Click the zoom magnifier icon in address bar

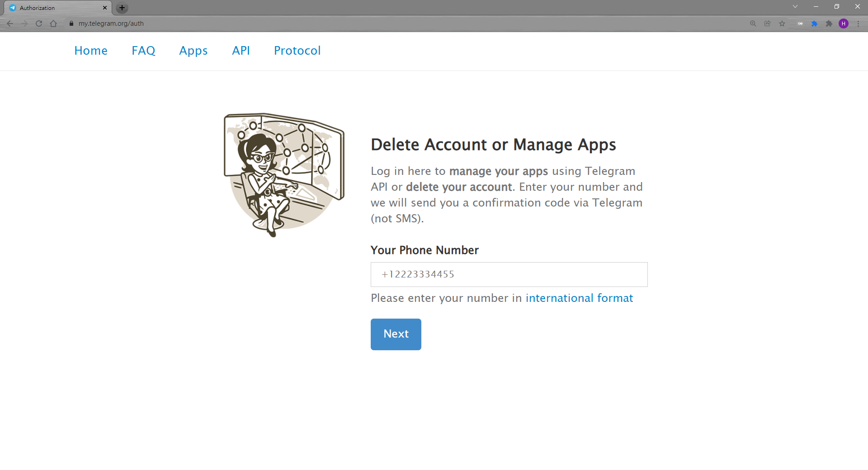click(x=753, y=23)
